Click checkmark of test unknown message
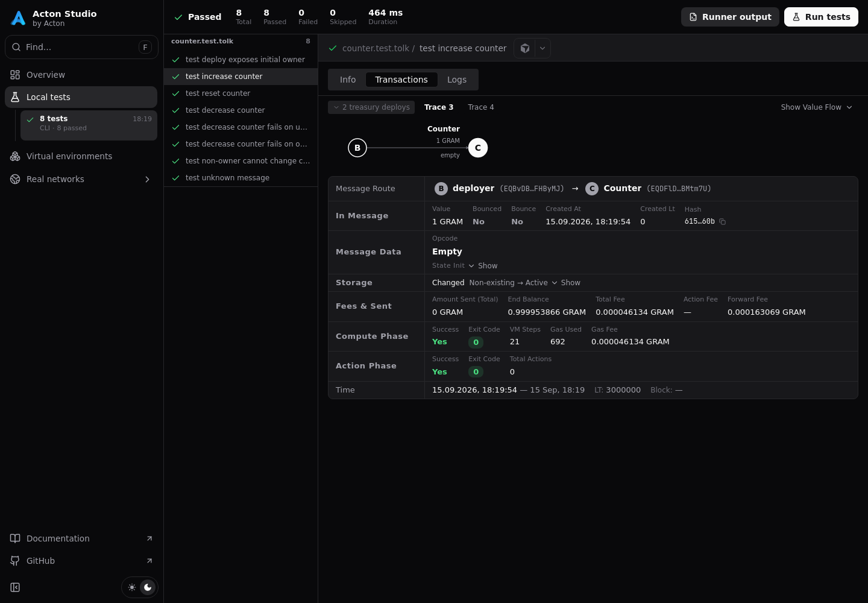Screen dimensions: 868x603 176,178
